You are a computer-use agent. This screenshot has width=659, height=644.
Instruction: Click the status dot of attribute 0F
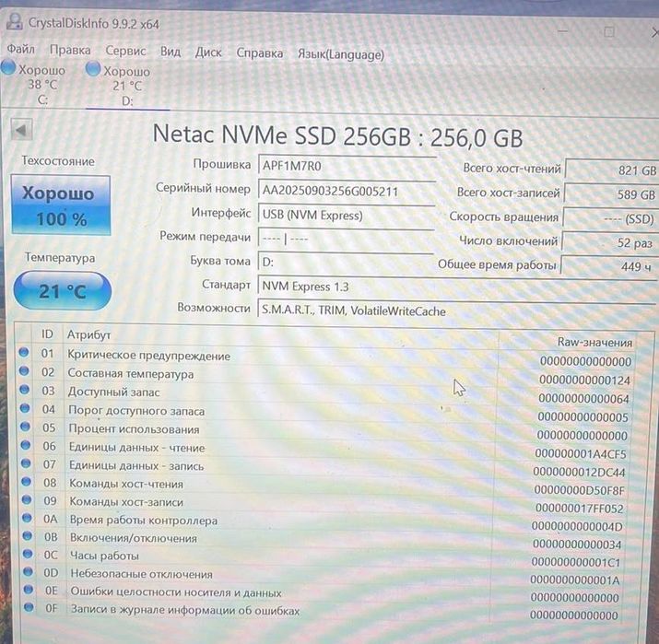click(x=29, y=607)
